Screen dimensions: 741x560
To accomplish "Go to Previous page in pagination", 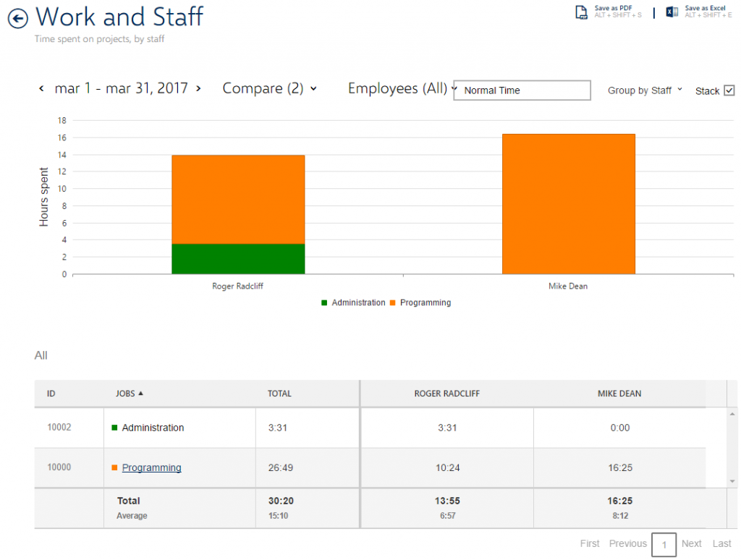I will click(627, 543).
